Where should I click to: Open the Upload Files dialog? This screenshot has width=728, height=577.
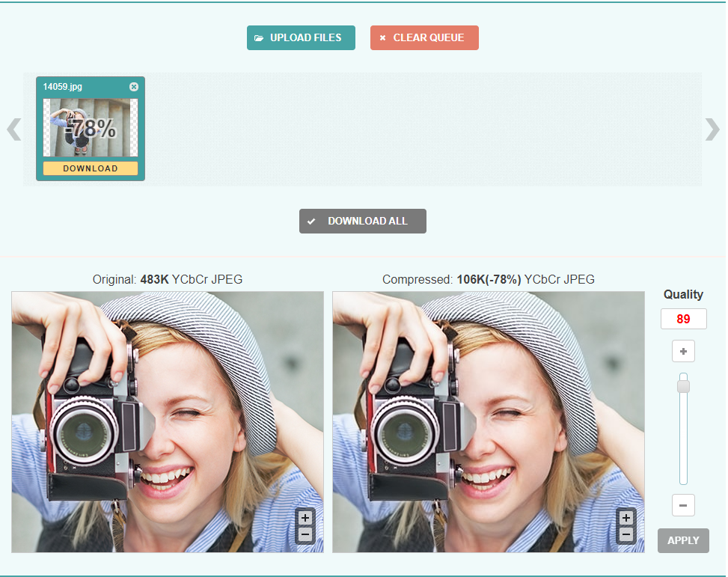301,37
